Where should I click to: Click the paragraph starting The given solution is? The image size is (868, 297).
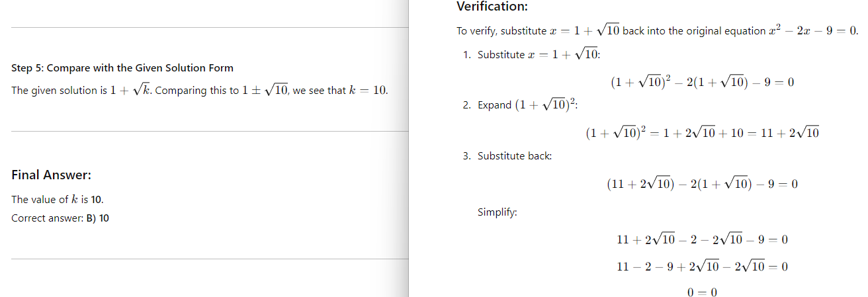pyautogui.click(x=199, y=91)
